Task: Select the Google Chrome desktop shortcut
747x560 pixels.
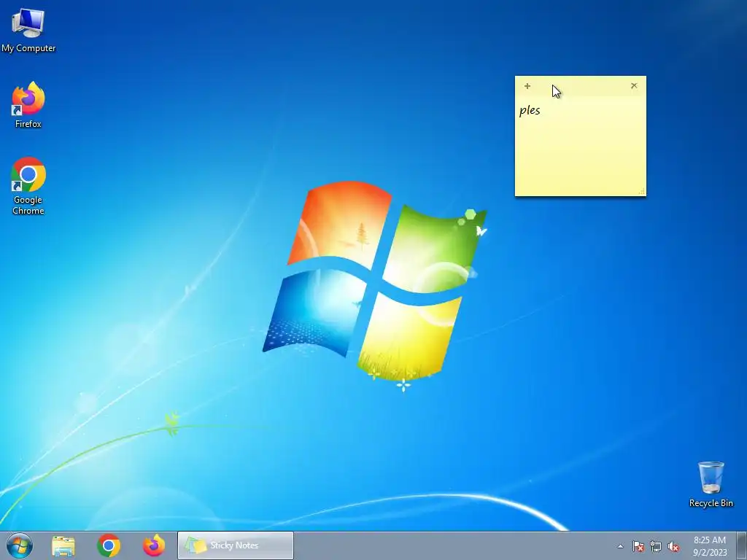Action: click(x=28, y=186)
